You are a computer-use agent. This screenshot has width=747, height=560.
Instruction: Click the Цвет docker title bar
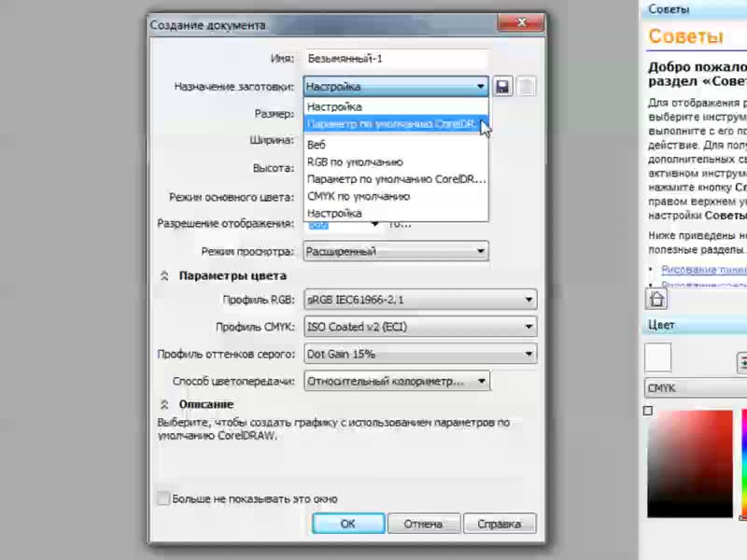695,325
